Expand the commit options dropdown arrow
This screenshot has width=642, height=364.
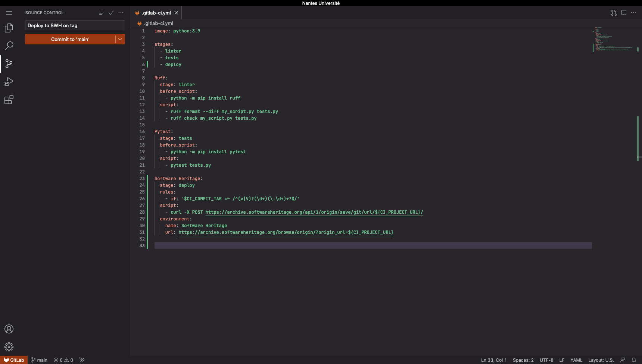(120, 39)
